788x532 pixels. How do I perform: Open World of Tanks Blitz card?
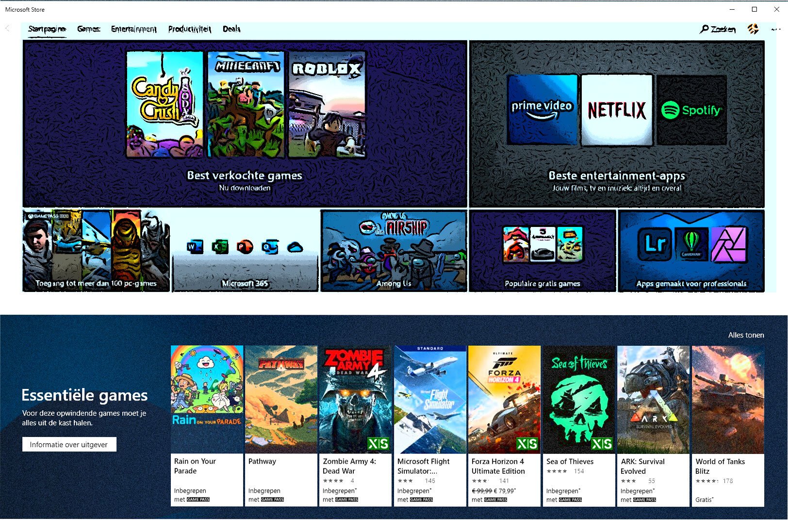pos(728,426)
